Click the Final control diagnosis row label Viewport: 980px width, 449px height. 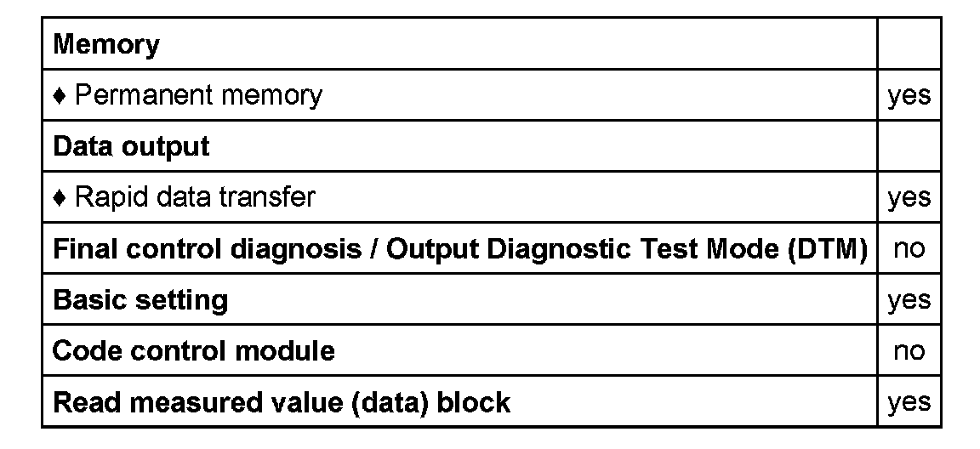pos(459,248)
